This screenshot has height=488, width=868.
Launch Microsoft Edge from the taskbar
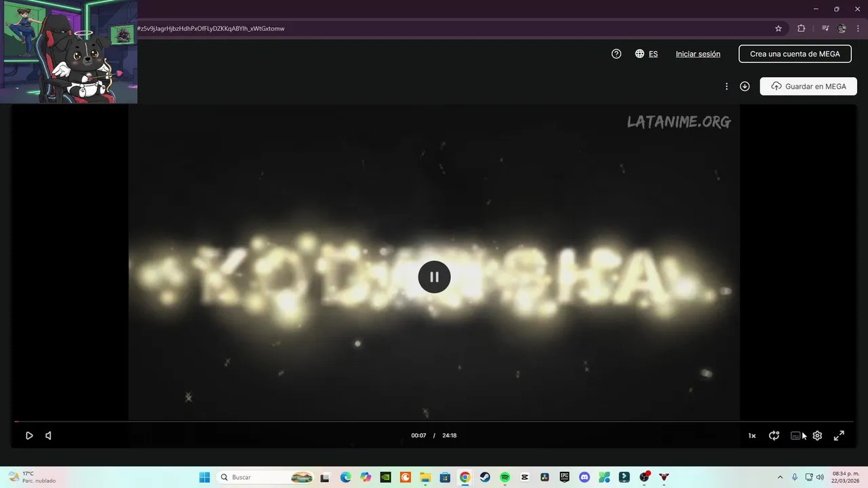click(345, 477)
